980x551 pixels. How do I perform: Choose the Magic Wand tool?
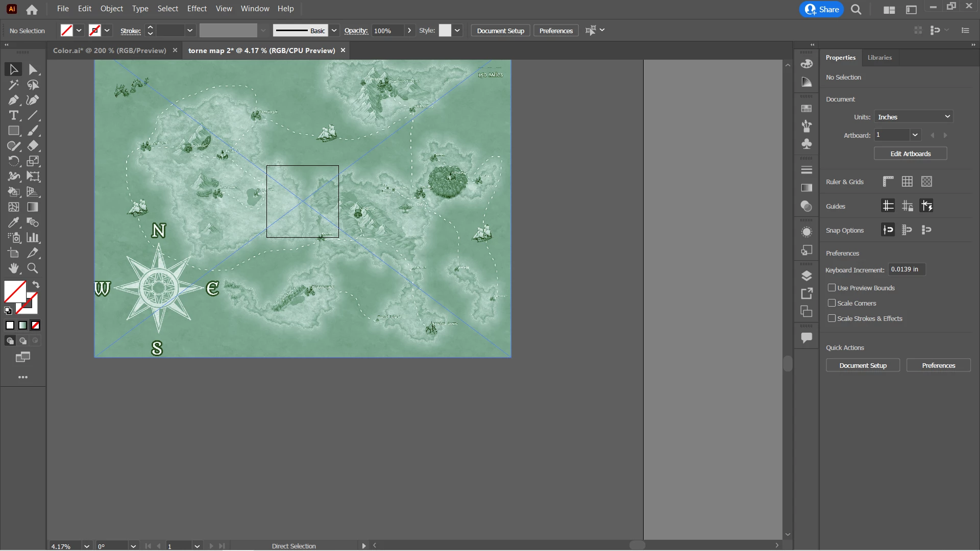coord(14,85)
